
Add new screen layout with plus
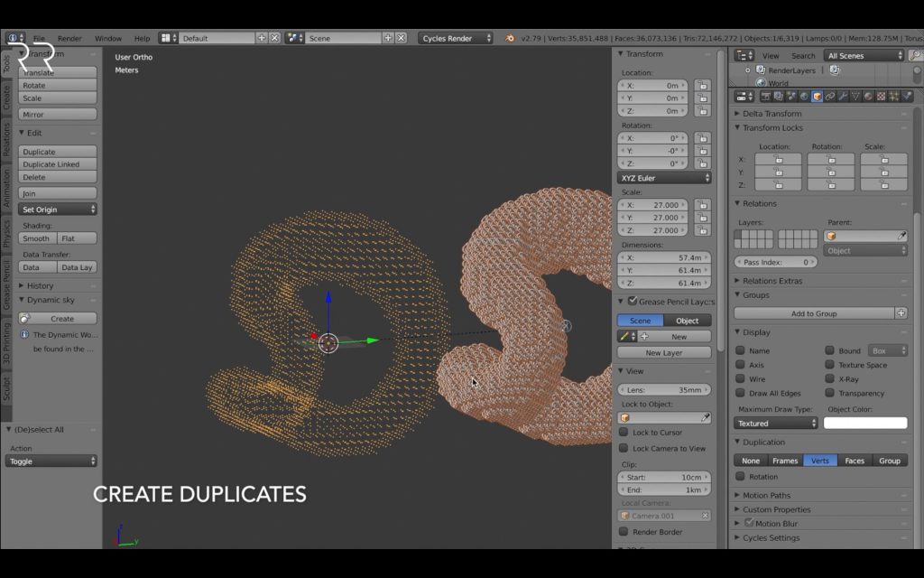(262, 38)
